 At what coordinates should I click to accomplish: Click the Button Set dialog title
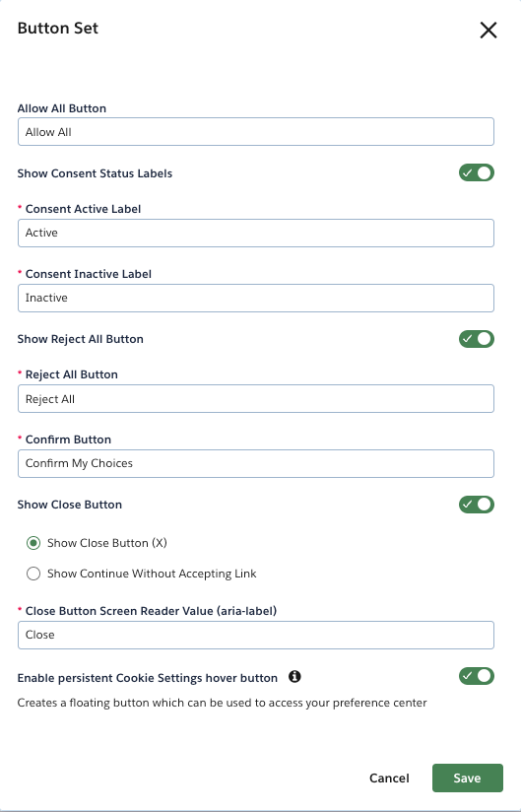coord(58,28)
